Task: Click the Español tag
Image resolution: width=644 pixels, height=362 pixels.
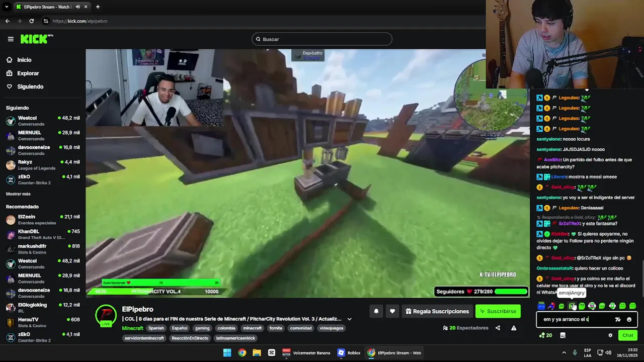Action: [x=179, y=328]
